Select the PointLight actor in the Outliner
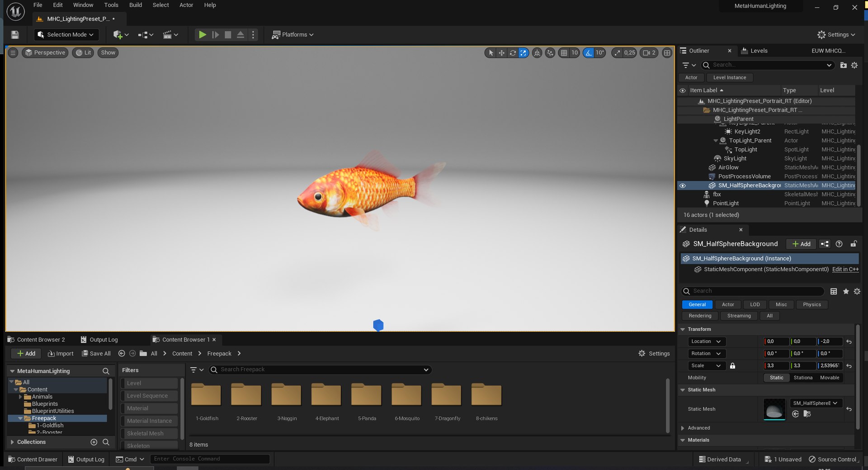The width and height of the screenshot is (868, 470). [x=726, y=204]
